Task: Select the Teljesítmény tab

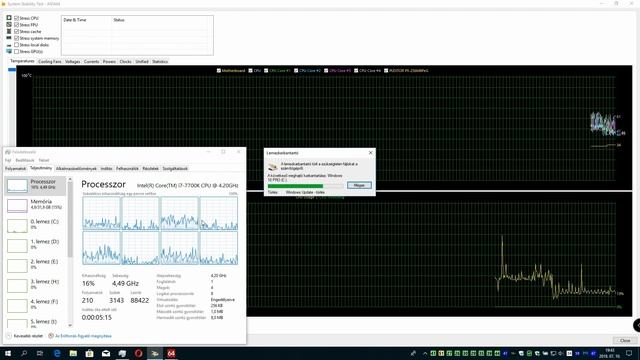Action: pyautogui.click(x=41, y=168)
